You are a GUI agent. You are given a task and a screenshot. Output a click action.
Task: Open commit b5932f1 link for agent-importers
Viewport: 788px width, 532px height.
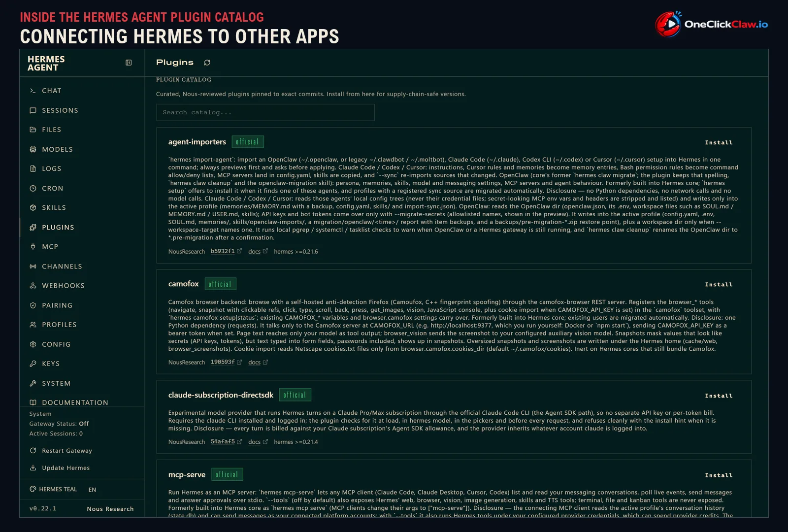coord(226,251)
